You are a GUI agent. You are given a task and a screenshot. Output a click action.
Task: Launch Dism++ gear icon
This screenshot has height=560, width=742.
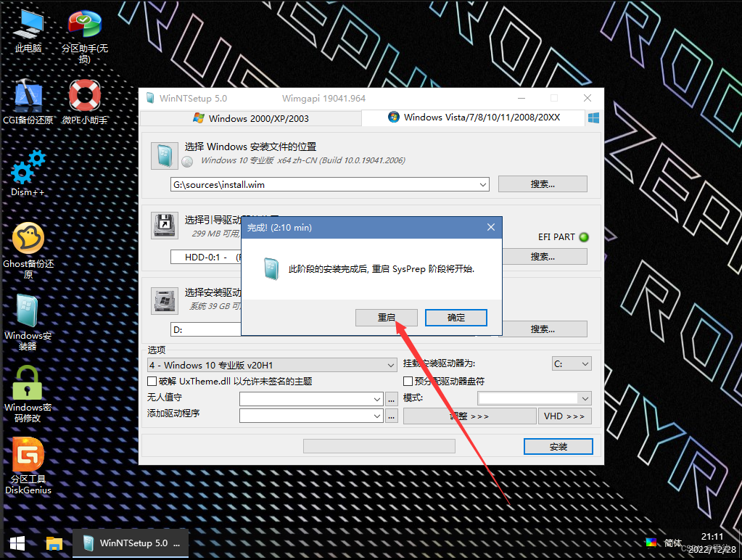(28, 173)
